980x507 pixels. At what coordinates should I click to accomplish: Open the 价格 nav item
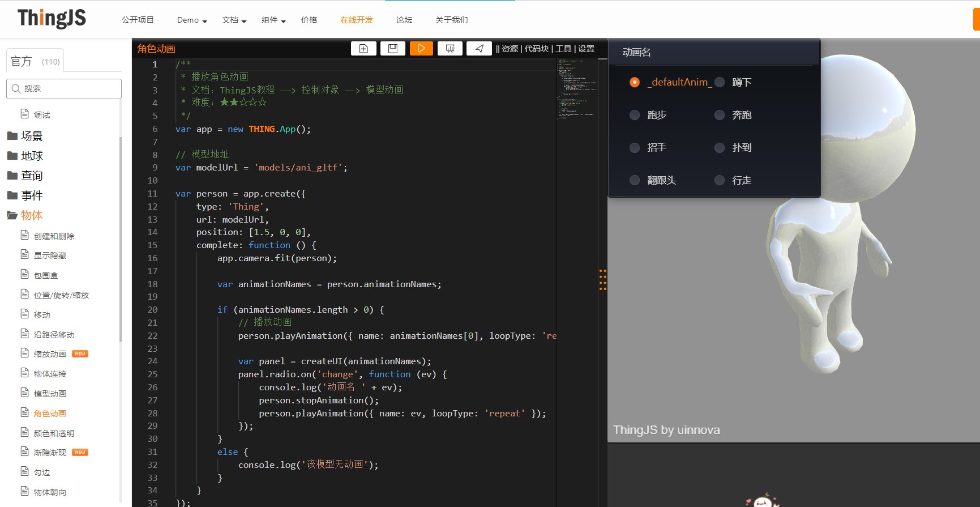coord(309,20)
